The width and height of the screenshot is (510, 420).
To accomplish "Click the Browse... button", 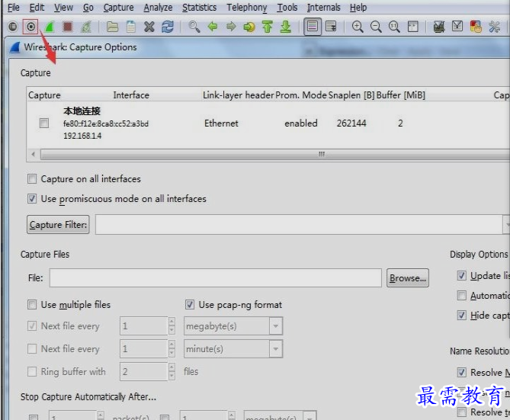I will pyautogui.click(x=408, y=277).
